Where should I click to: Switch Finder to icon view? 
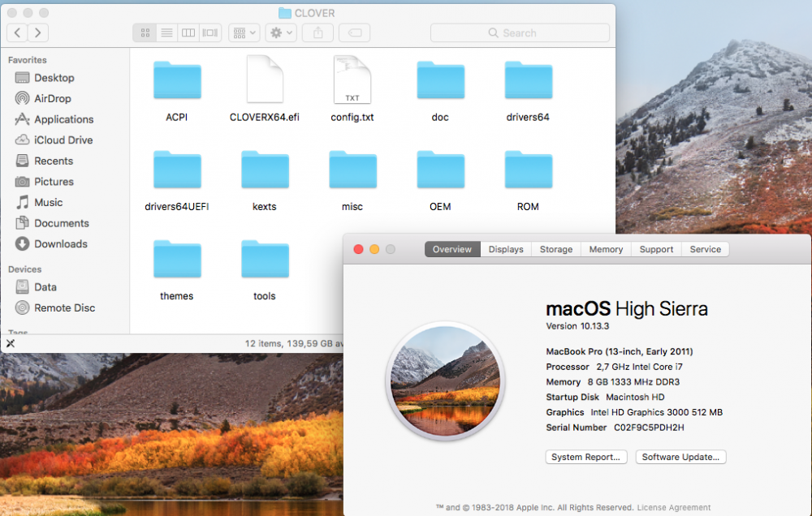145,32
